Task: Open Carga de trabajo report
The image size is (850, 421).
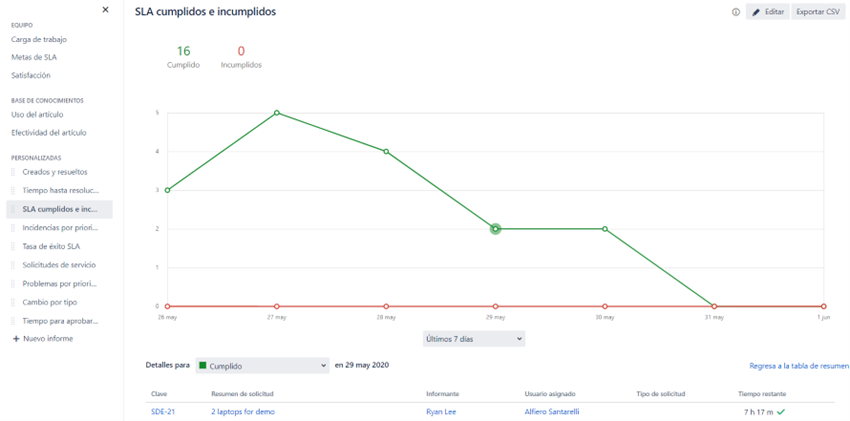Action: (39, 39)
